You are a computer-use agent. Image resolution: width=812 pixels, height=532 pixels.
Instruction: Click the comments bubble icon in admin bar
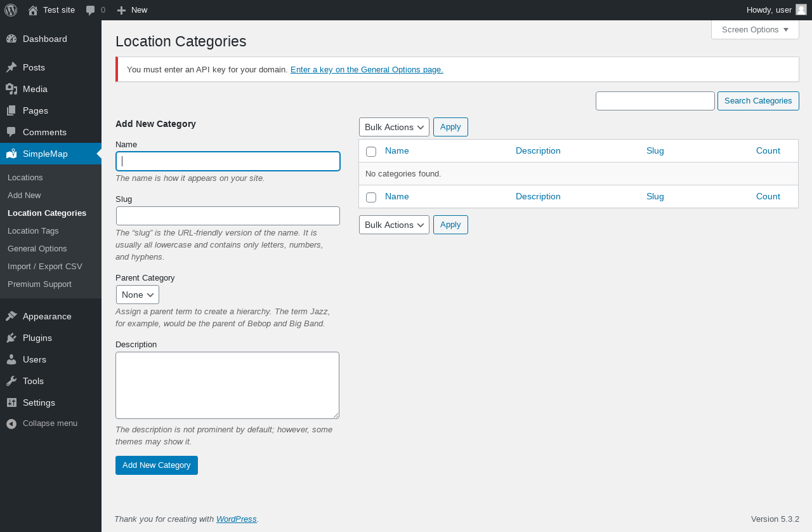[x=91, y=10]
